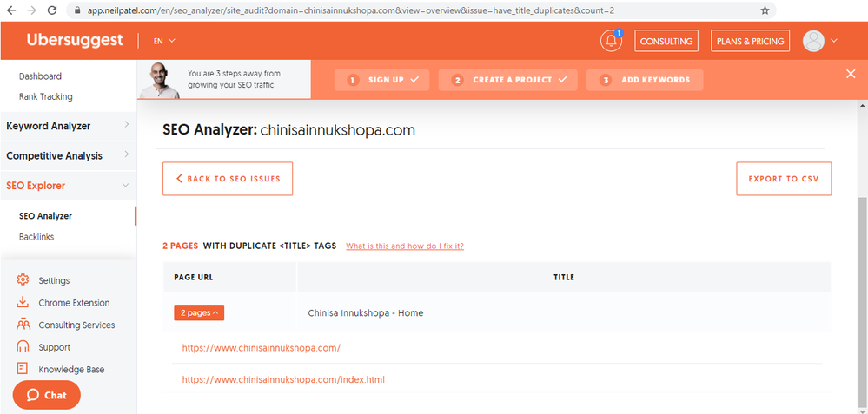The width and height of the screenshot is (868, 414).
Task: Close the onboarding steps banner
Action: (x=851, y=74)
